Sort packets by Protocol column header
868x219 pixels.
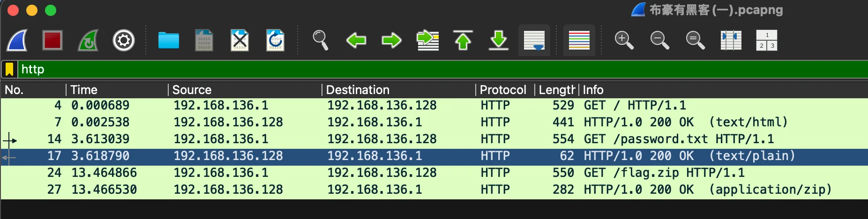point(503,90)
